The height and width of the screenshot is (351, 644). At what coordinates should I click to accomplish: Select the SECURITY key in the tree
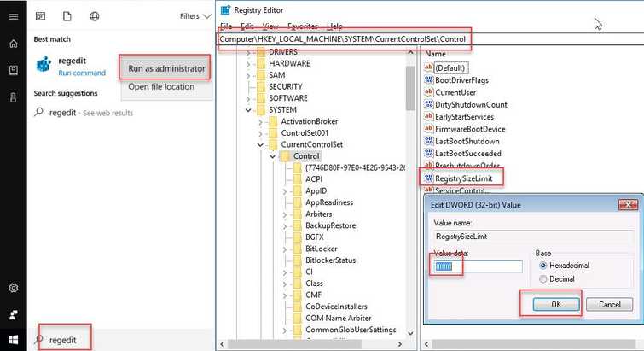(x=286, y=87)
